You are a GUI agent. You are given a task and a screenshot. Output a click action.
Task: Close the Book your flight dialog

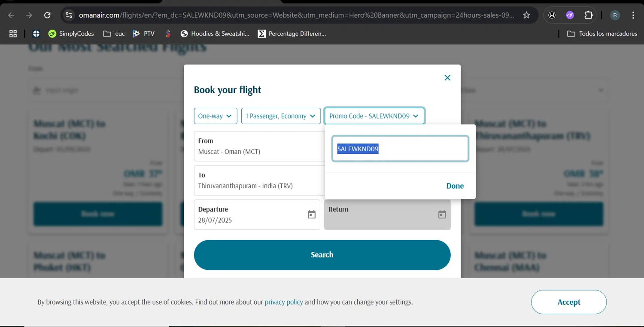tap(447, 78)
